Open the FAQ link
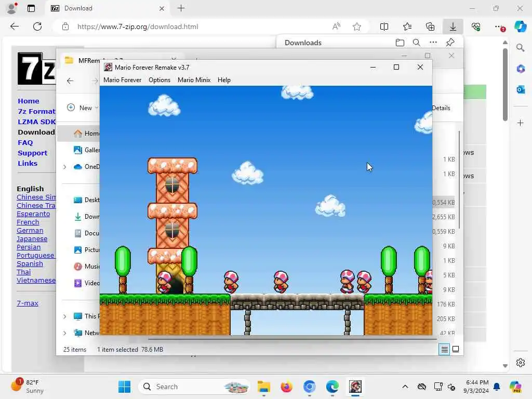 point(25,143)
